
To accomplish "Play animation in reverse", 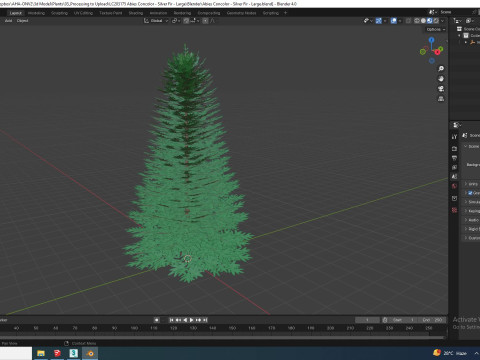I will 185,320.
